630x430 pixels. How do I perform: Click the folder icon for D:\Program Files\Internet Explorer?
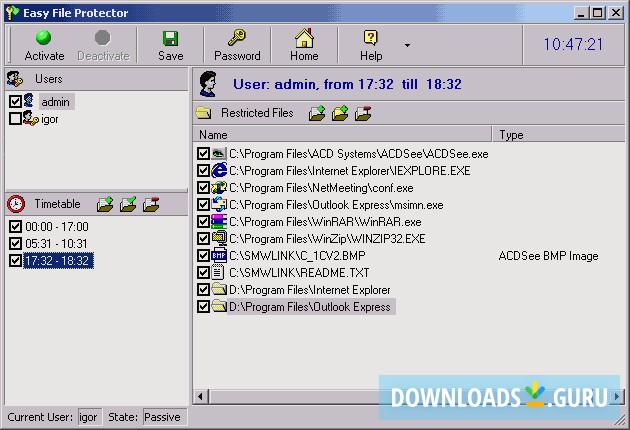coord(219,289)
